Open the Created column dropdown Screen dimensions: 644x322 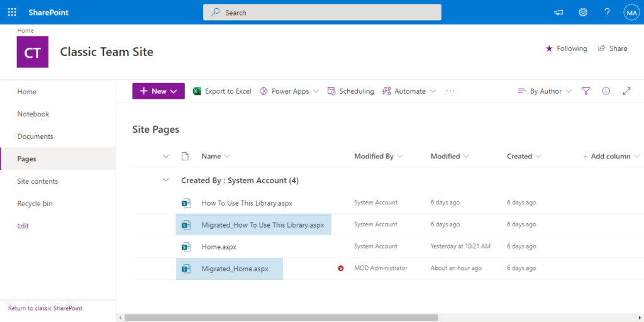point(538,157)
